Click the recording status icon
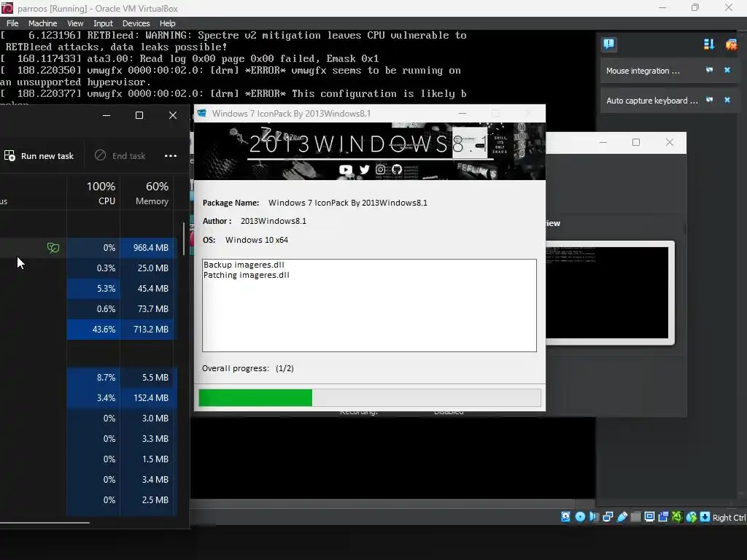 click(663, 517)
